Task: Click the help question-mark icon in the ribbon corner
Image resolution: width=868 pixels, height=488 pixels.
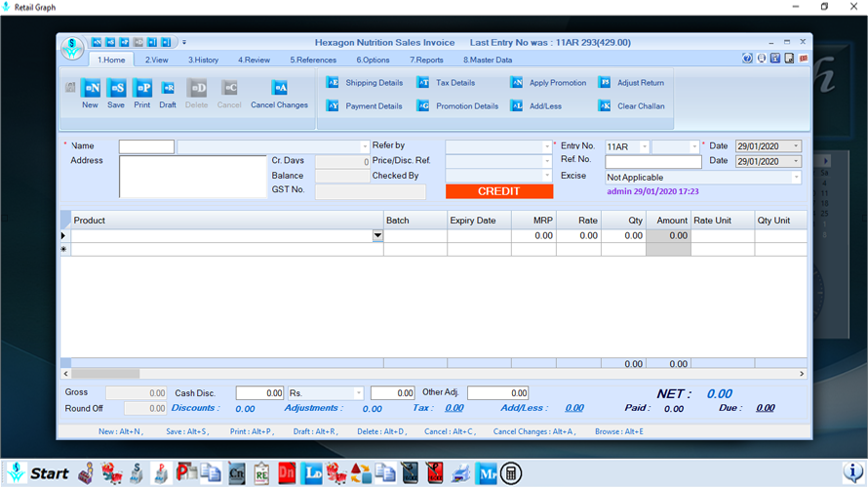Action: click(747, 59)
